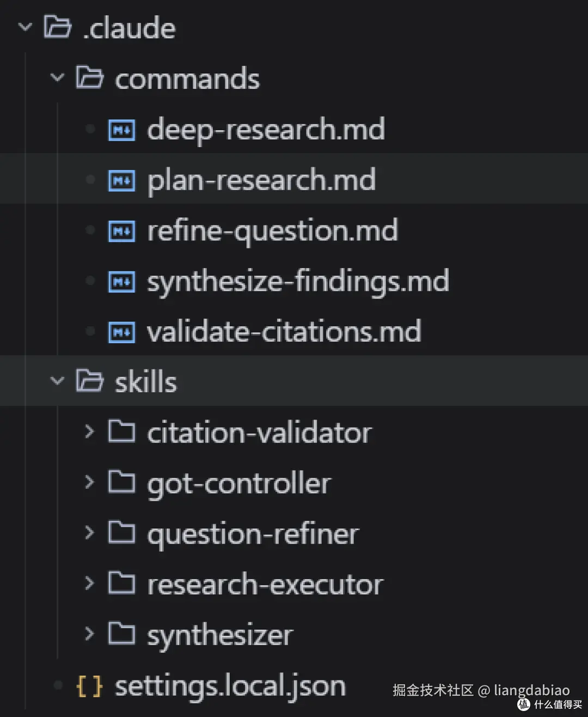Viewport: 588px width, 717px height.
Task: Click the markdown icon for refine-question.md
Action: (121, 230)
